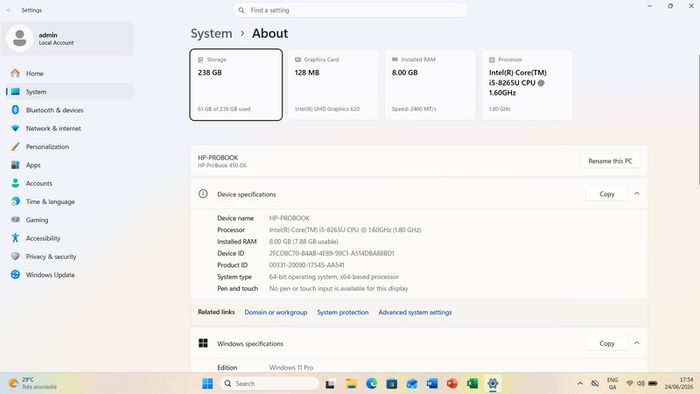Screen dimensions: 700x394
Task: Select the Graphics Card 128 MB card
Action: point(333,85)
